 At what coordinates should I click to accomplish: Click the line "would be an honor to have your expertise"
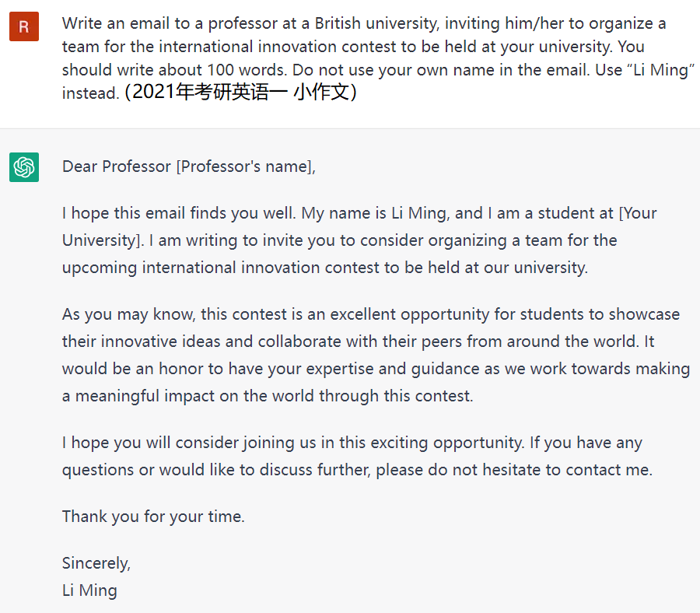point(376,370)
